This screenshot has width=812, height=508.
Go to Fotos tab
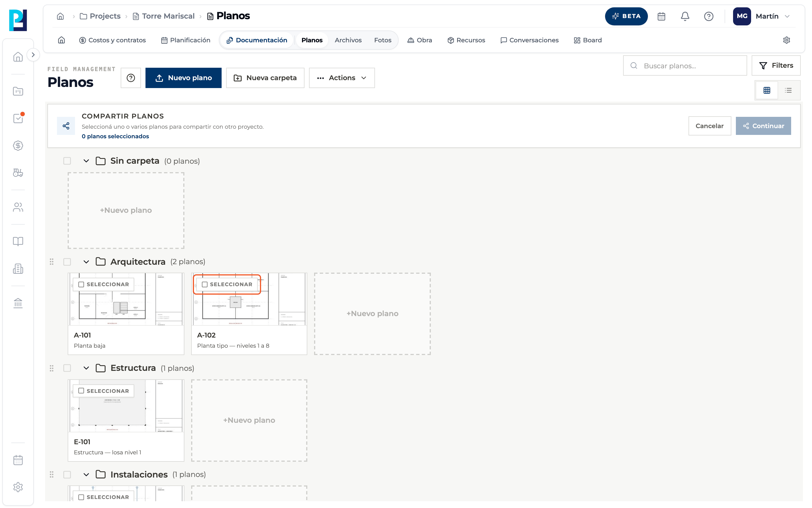pyautogui.click(x=383, y=40)
